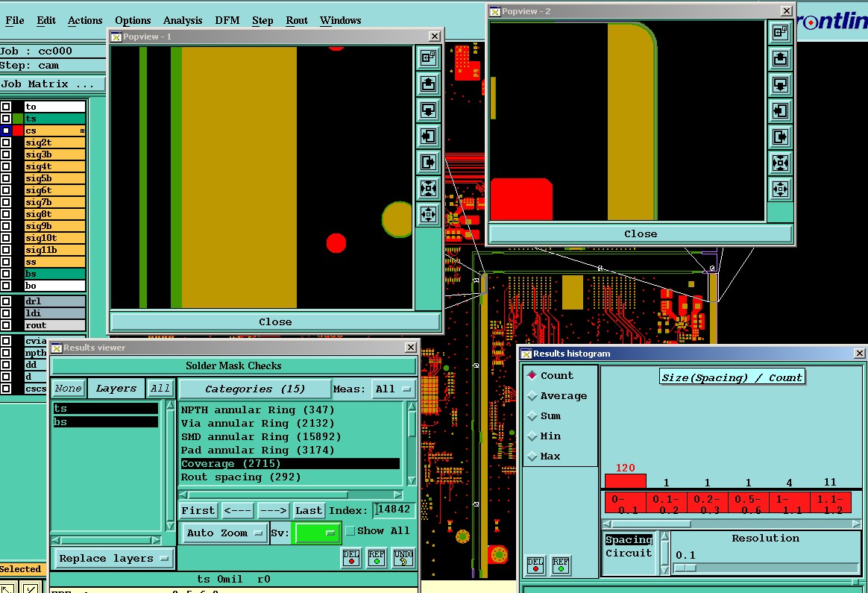Click pan up icon in Popview 1
Screen dimensions: 868x593
[x=429, y=84]
